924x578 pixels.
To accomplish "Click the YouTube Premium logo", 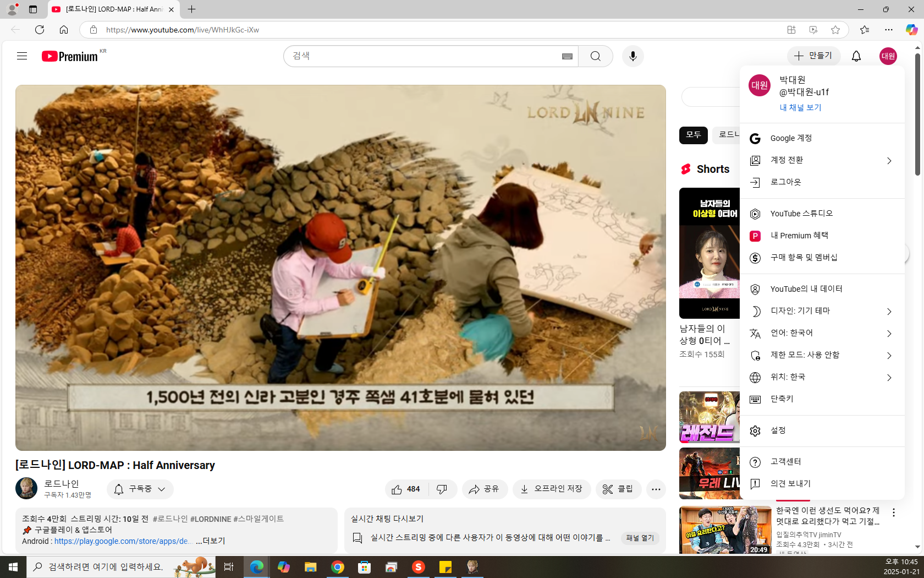I will [70, 56].
